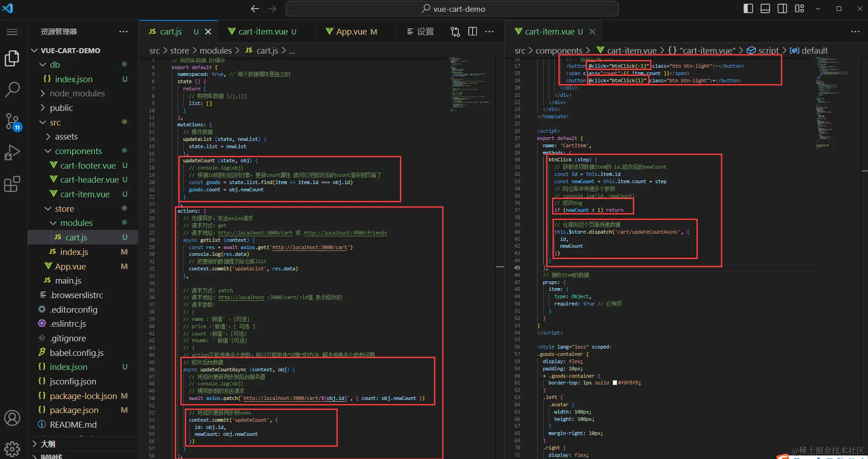Click the #f8f8f8 color swatch
Image resolution: width=868 pixels, height=459 pixels.
[x=615, y=383]
